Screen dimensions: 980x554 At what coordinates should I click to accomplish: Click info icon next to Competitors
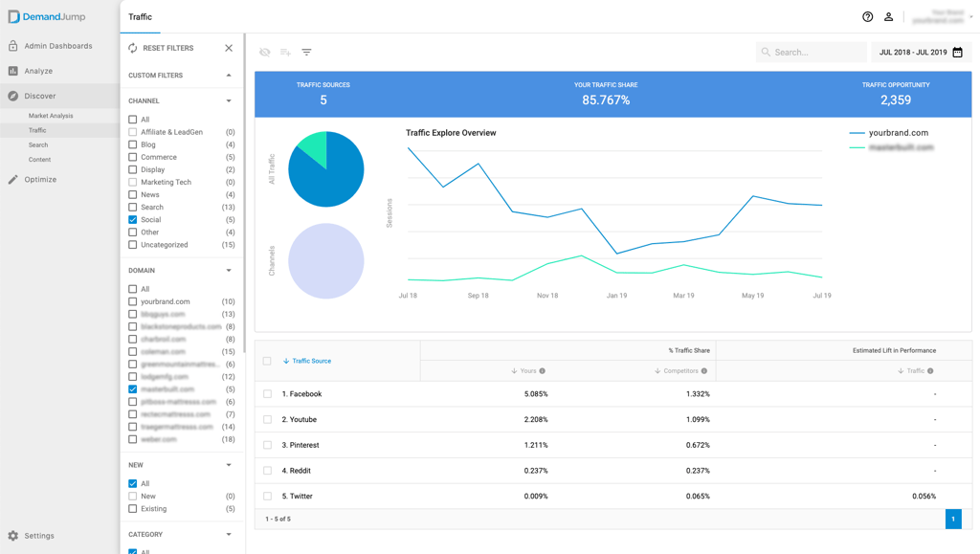coord(704,371)
